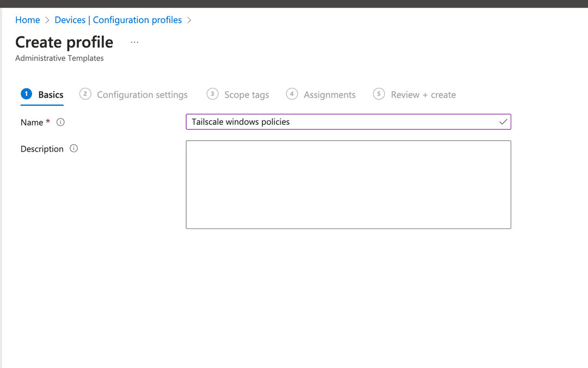Select the circled step 4 icon
588x368 pixels.
coord(292,94)
